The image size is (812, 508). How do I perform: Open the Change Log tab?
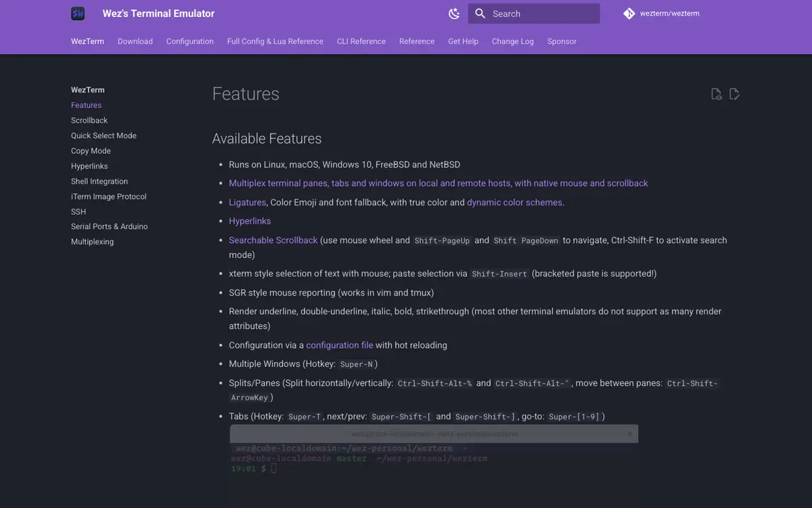(513, 41)
